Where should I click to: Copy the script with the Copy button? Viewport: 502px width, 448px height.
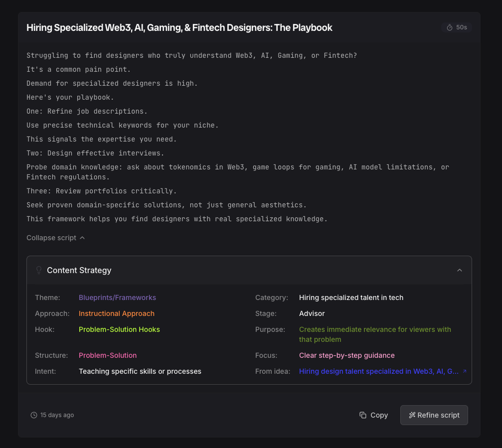(373, 415)
